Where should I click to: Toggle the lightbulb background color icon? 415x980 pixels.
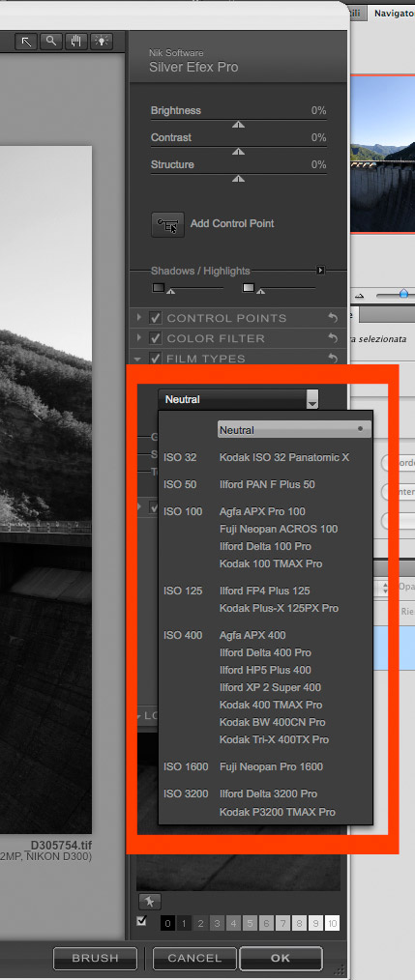pos(101,42)
